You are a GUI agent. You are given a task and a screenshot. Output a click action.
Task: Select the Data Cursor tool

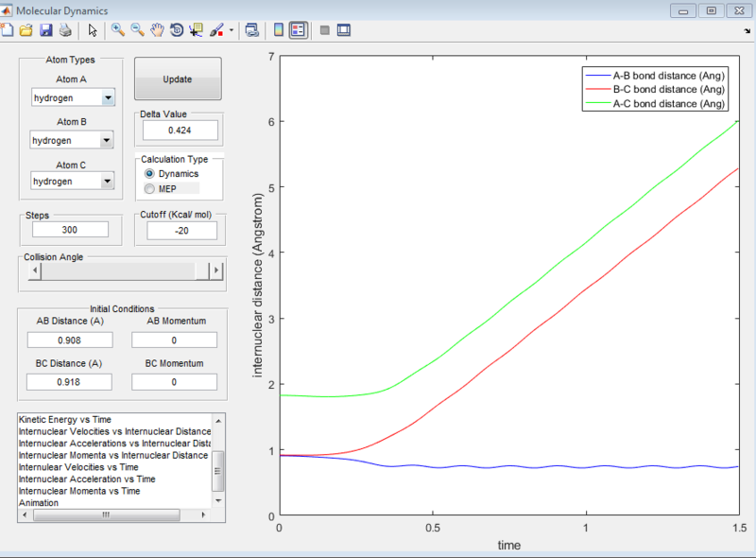[197, 30]
